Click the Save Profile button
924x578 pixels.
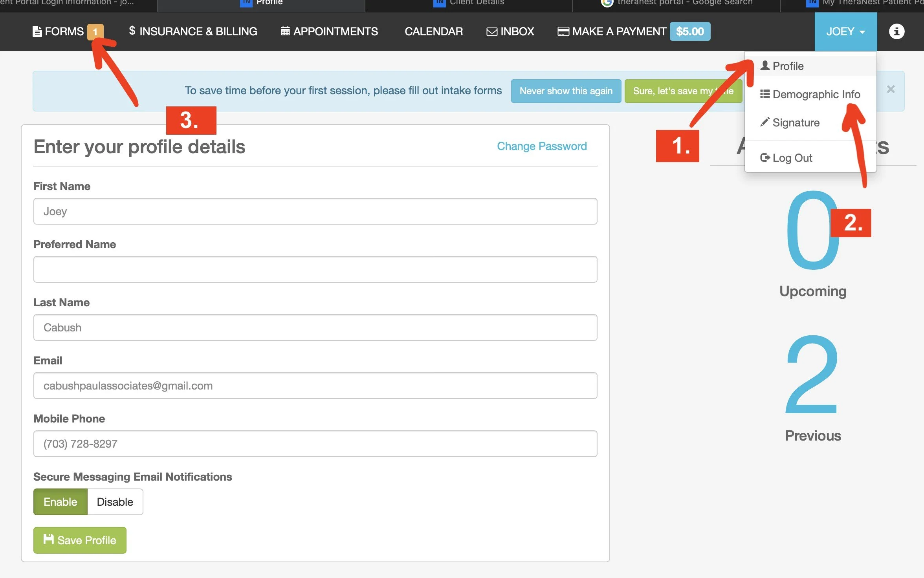(80, 540)
